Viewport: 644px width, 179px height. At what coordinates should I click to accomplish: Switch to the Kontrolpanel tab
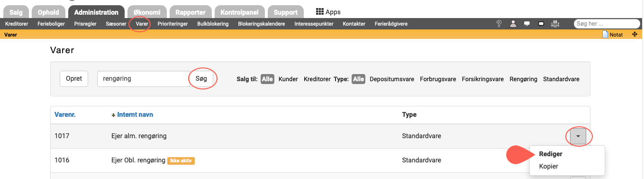point(239,12)
